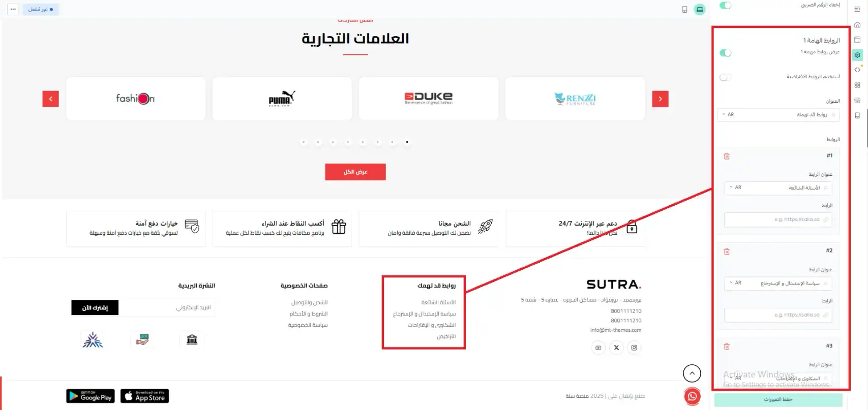868x410 pixels.
Task: Click the WhatsApp floating chat icon
Action: point(692,396)
